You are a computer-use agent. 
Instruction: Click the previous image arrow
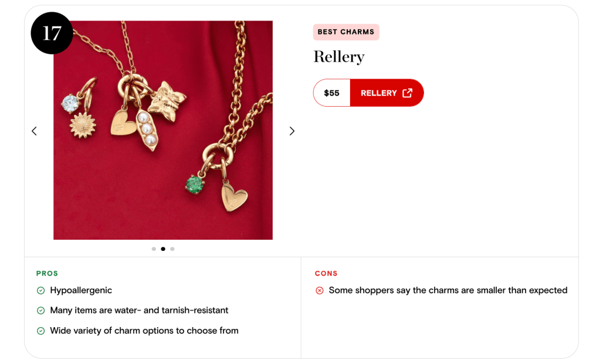point(34,131)
